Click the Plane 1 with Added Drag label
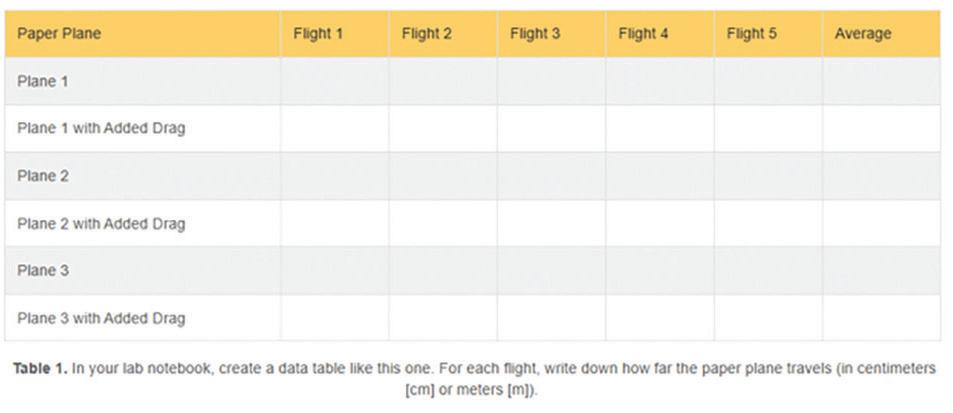This screenshot has height=413, width=953. (101, 129)
